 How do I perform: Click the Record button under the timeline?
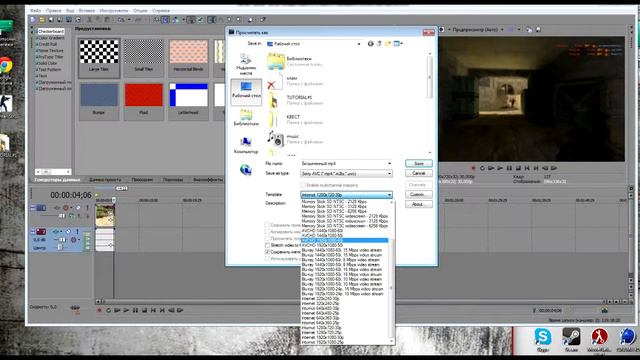pos(99,311)
